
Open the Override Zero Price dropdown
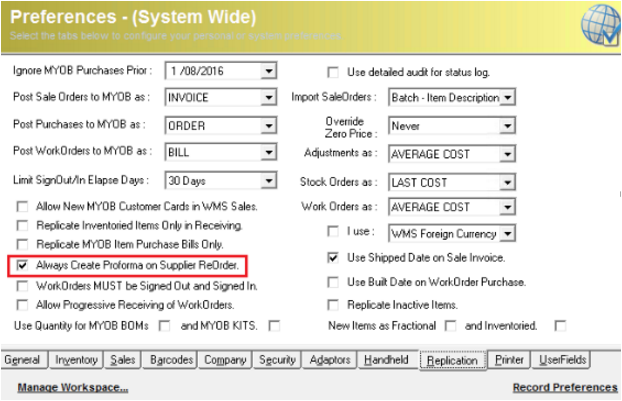click(x=507, y=126)
